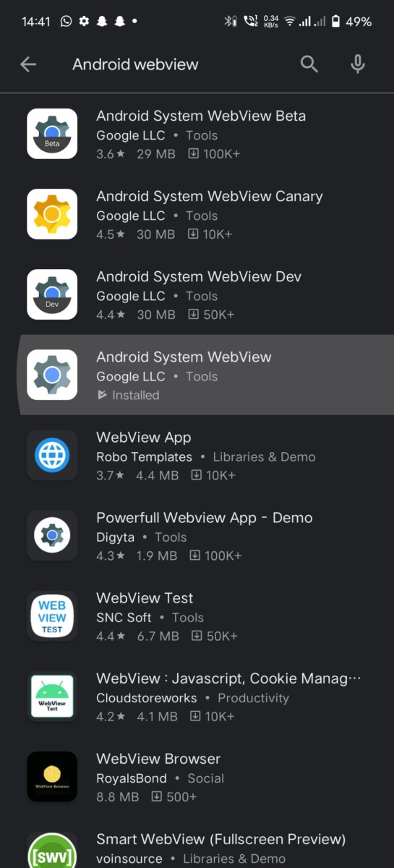Tap the search magnifier icon

309,64
